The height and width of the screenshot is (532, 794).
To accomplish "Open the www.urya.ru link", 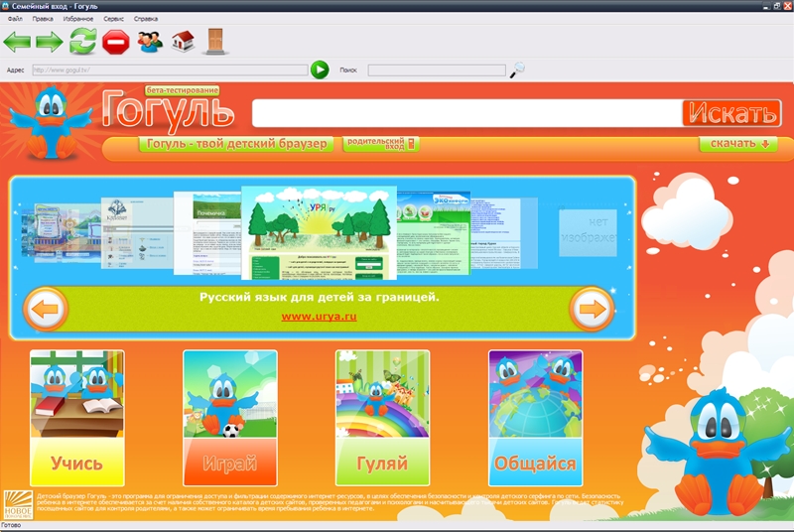I will coord(319,317).
